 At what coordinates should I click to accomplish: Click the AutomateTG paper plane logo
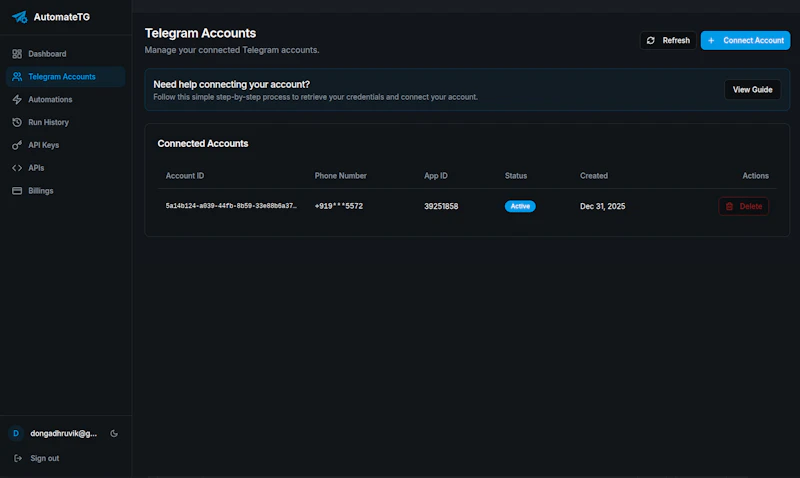[20, 17]
